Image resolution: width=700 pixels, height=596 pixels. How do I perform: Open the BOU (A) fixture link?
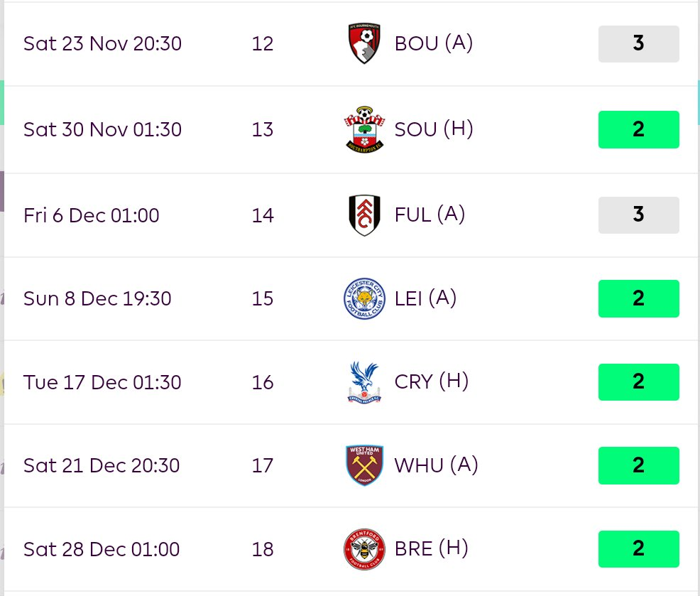(x=434, y=43)
